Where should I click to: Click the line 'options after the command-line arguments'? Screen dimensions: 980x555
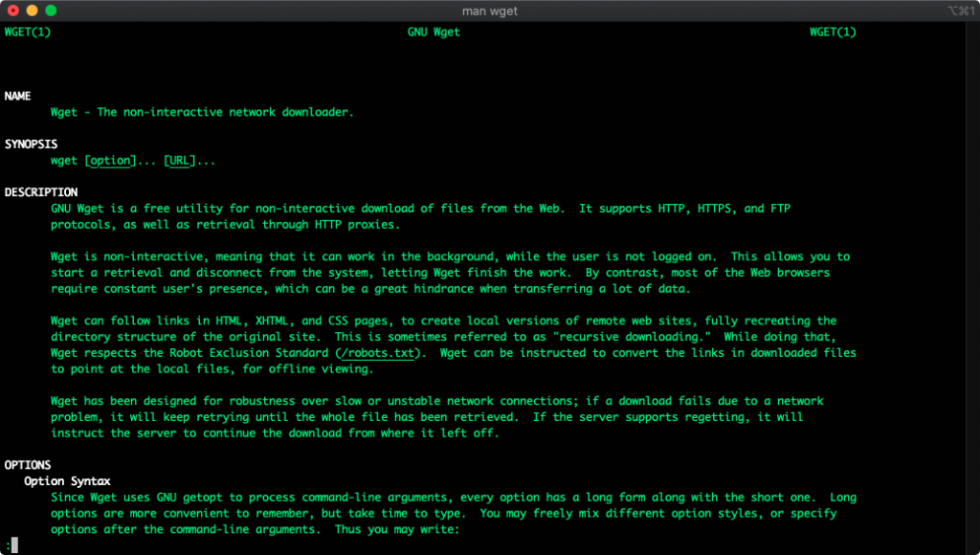[255, 529]
